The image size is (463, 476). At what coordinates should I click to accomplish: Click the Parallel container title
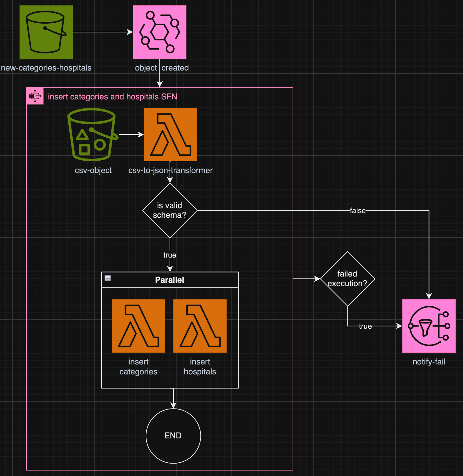[x=170, y=280]
